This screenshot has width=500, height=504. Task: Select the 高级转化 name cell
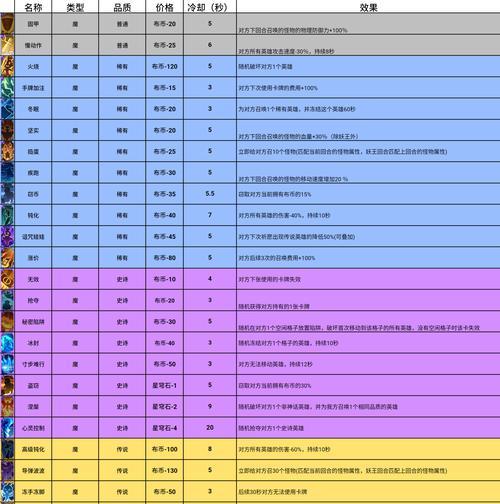[x=33, y=449]
